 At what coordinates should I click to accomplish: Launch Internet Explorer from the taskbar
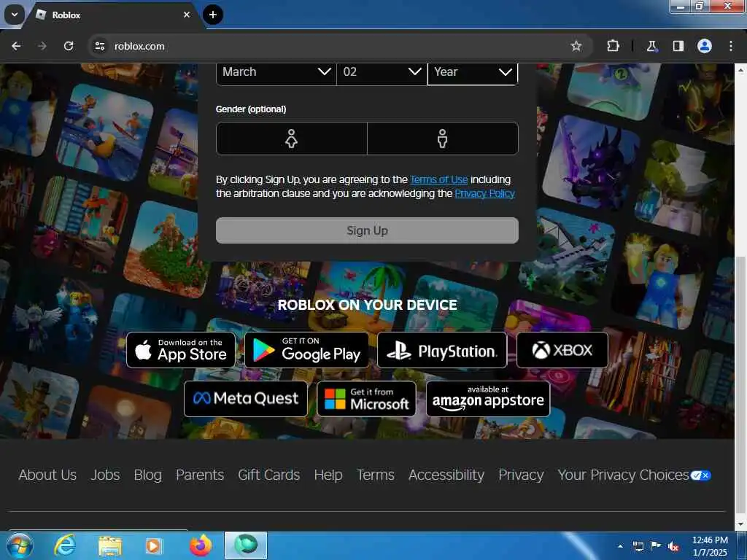coord(65,545)
